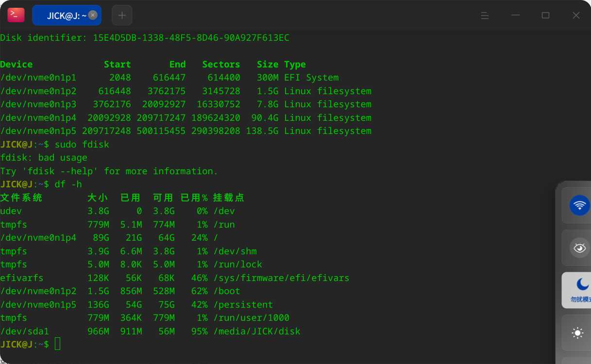Click the '/run/lock' mount point
This screenshot has height=364, width=591.
(x=237, y=265)
